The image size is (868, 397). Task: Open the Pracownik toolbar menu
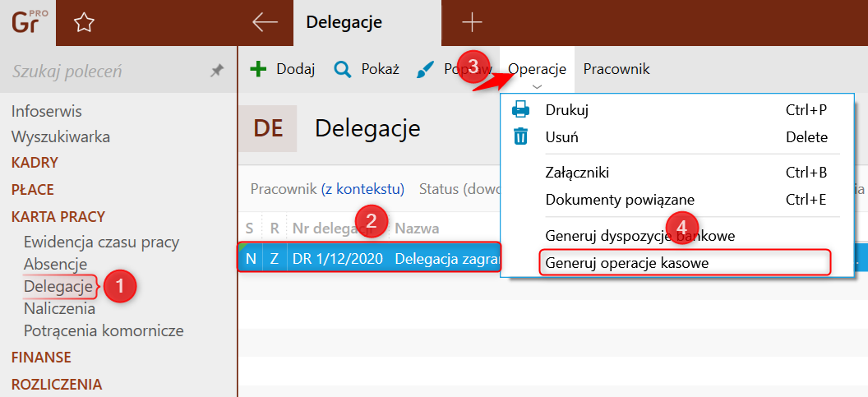click(616, 69)
